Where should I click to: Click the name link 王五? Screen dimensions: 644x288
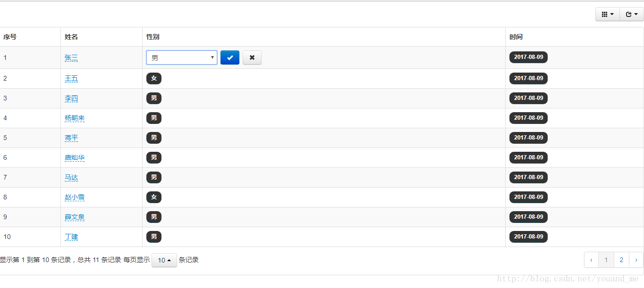pyautogui.click(x=71, y=78)
